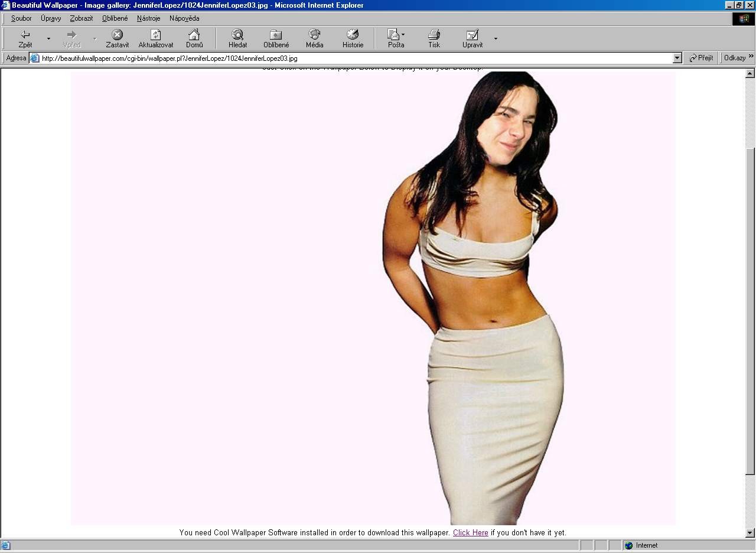Click the Internet zone globe icon
Screen dimensions: 756x553
(628, 546)
